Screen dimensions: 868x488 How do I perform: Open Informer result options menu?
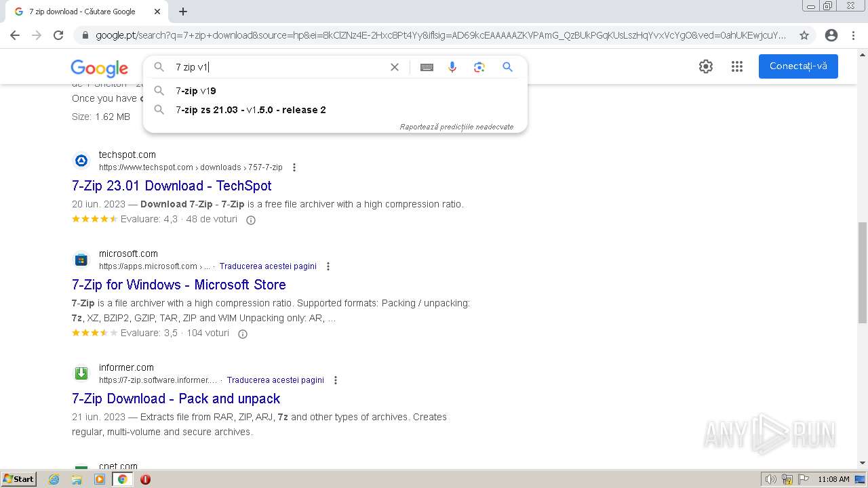coord(336,380)
